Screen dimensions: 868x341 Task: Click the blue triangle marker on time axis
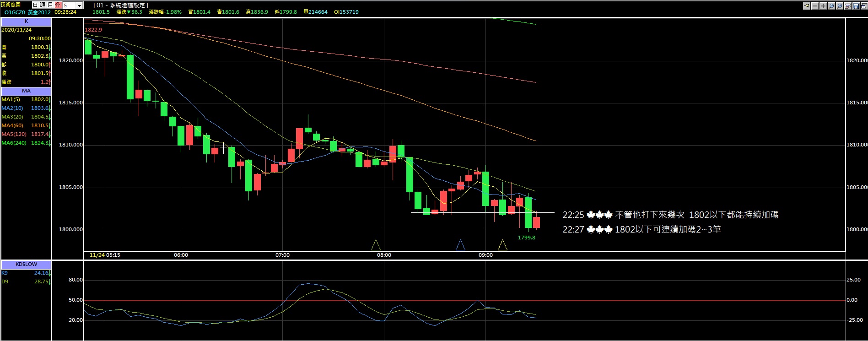(x=460, y=245)
